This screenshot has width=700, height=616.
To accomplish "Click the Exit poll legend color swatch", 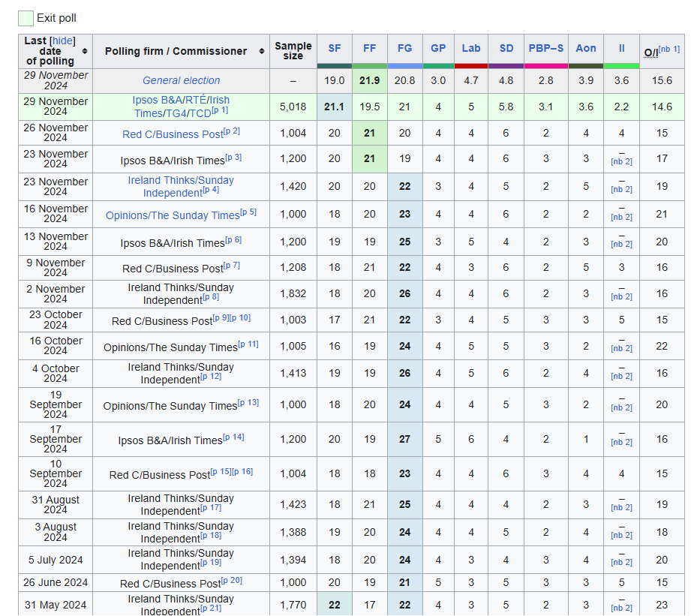I will 26,18.
